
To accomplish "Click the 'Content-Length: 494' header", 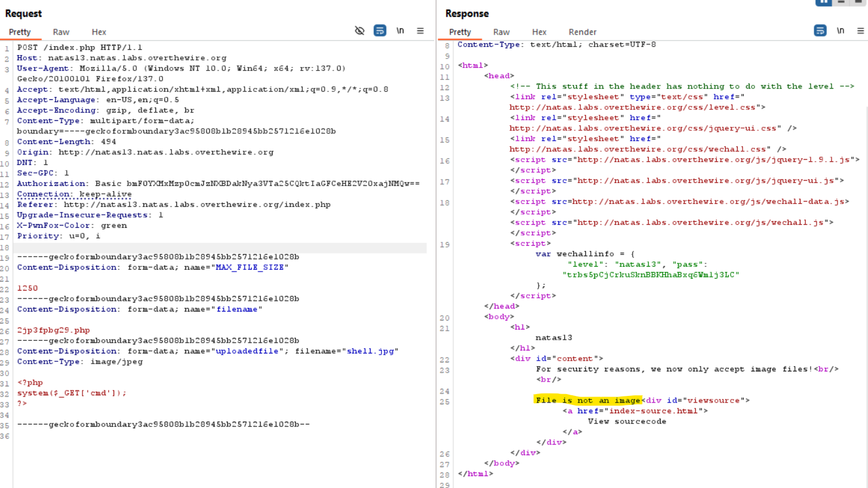I will [66, 142].
